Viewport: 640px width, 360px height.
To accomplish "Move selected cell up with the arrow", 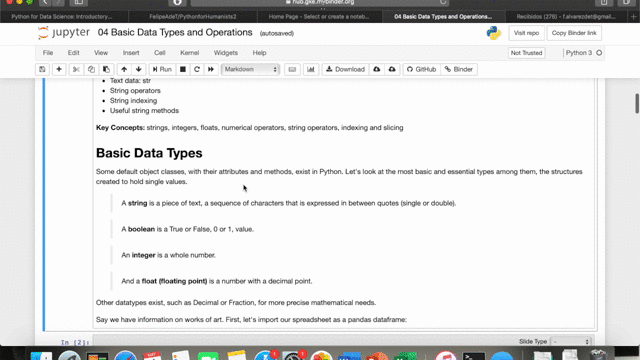I will pos(124,69).
